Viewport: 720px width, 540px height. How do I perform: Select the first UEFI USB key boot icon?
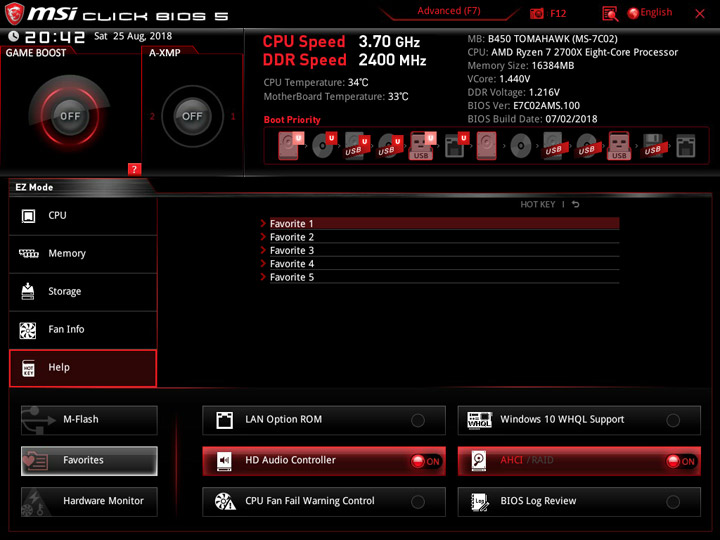[x=422, y=146]
